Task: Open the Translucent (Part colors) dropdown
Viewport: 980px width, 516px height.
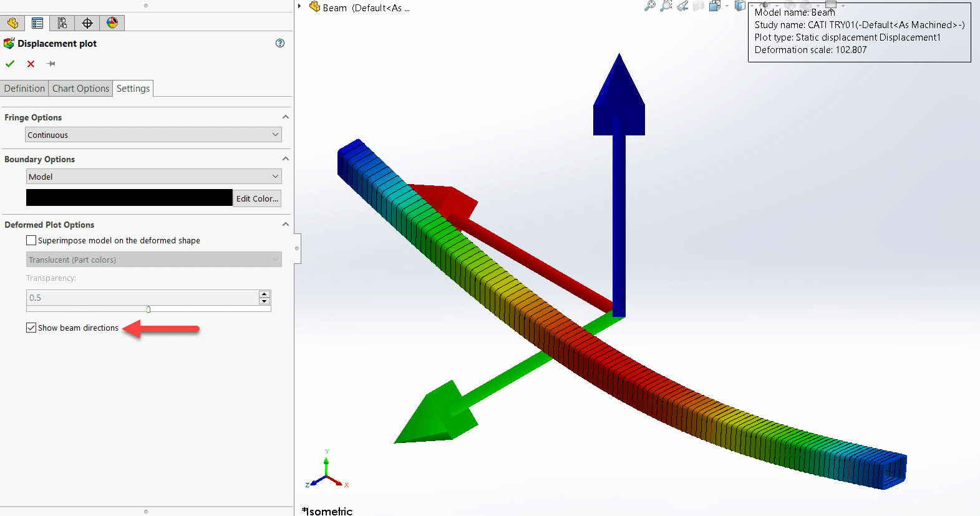Action: tap(153, 260)
